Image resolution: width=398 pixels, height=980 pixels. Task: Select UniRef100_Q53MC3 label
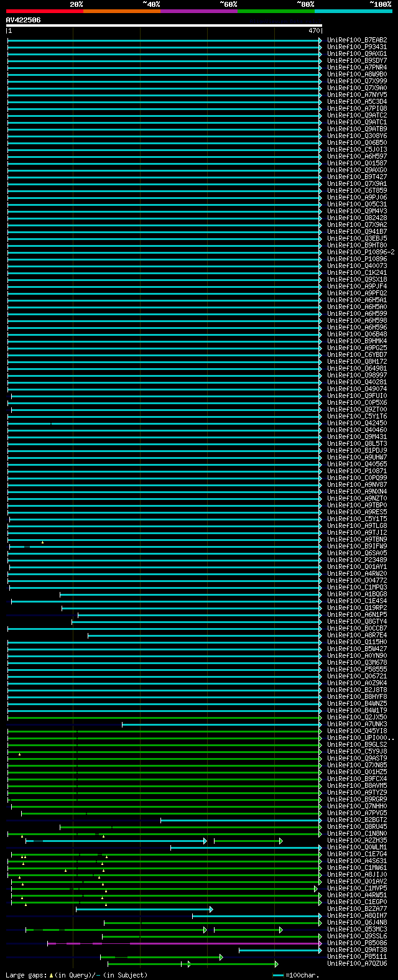click(x=357, y=930)
